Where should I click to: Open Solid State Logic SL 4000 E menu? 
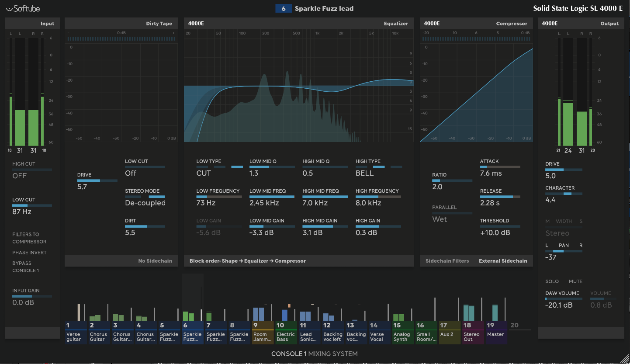pos(578,8)
